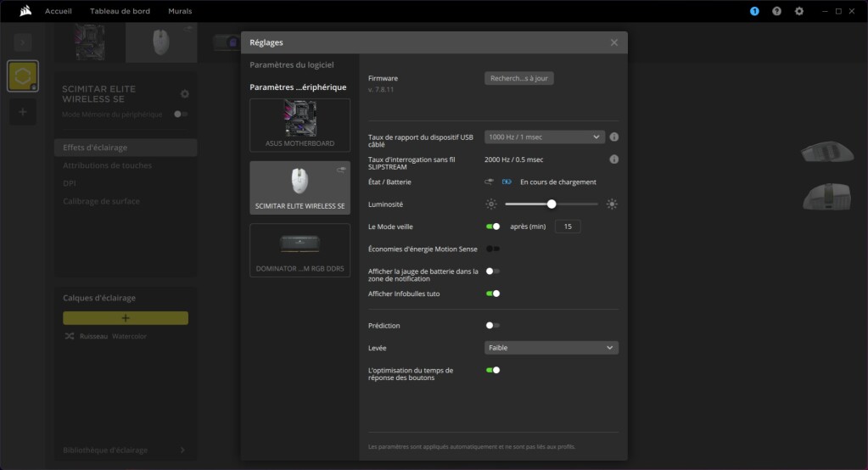Enable the Prédiction switch

coord(493,326)
